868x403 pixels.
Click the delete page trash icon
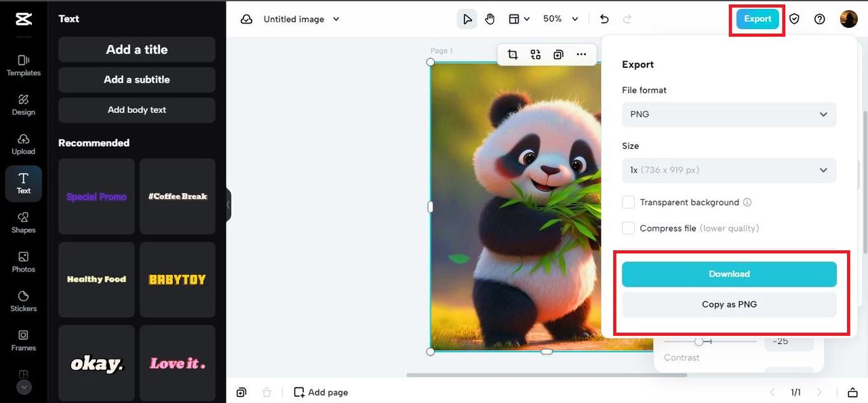tap(267, 392)
